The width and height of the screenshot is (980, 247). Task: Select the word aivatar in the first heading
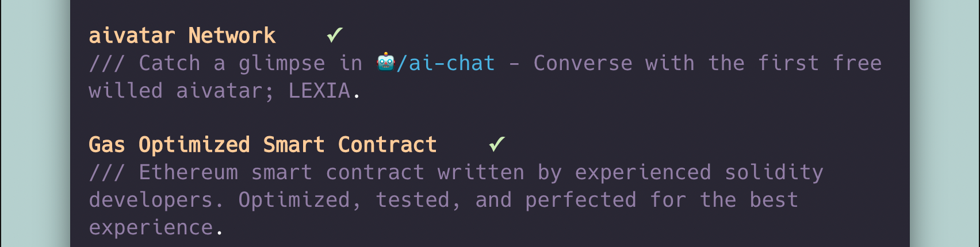[x=132, y=36]
